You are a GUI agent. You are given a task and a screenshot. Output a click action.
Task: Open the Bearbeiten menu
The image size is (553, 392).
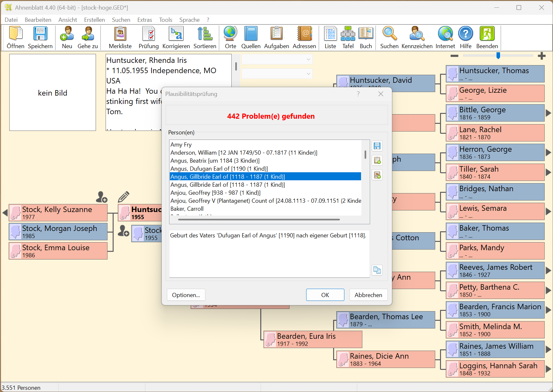[38, 20]
